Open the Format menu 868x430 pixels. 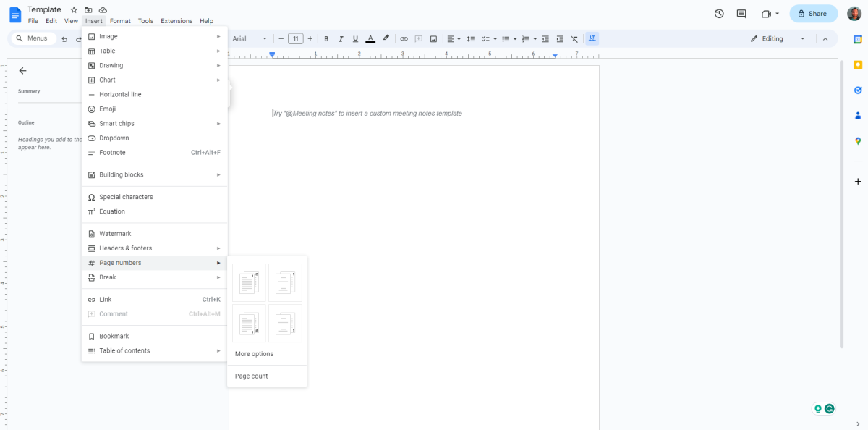(x=120, y=21)
